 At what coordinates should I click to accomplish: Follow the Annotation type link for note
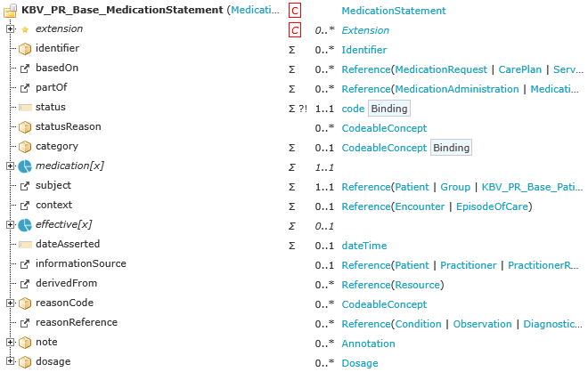coord(368,344)
